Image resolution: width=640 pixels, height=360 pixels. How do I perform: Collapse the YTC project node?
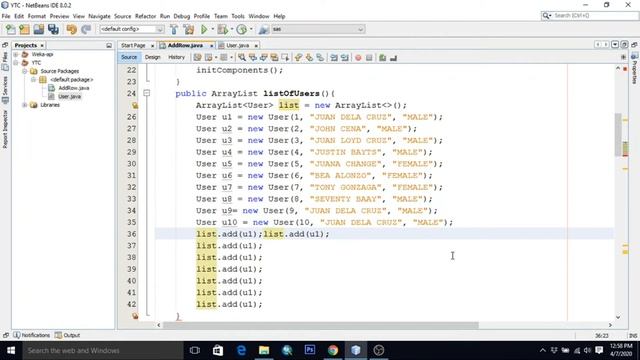click(16, 63)
